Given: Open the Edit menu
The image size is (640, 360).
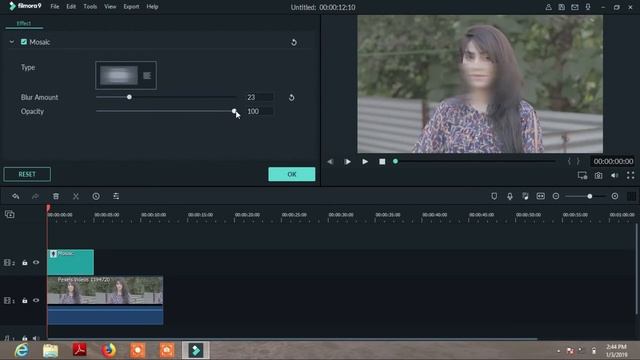Looking at the screenshot, I should 71,7.
